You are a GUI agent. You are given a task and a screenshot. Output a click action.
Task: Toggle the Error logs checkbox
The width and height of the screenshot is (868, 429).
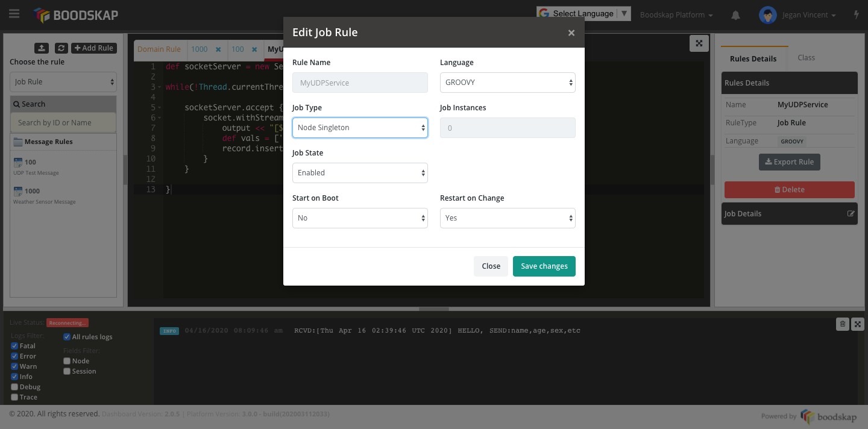pyautogui.click(x=14, y=356)
